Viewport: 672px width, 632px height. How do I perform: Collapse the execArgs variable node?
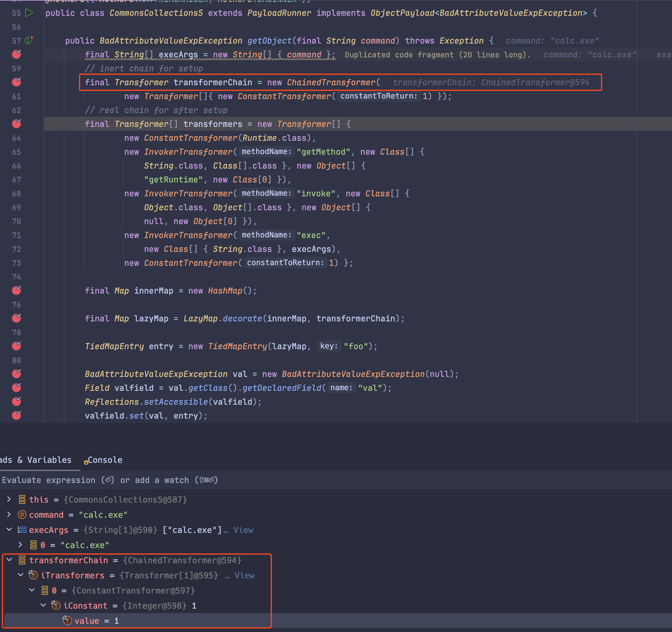9,530
